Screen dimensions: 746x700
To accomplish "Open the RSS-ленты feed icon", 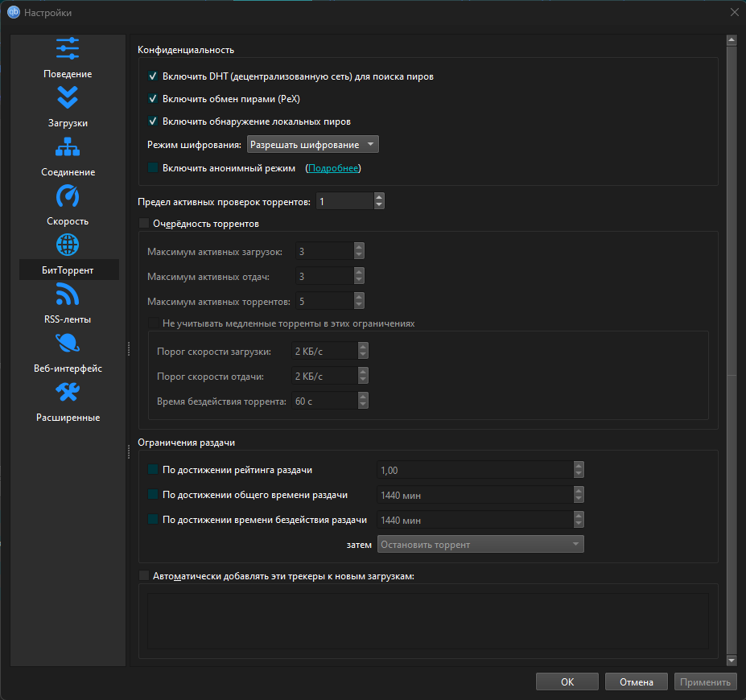I will click(68, 294).
